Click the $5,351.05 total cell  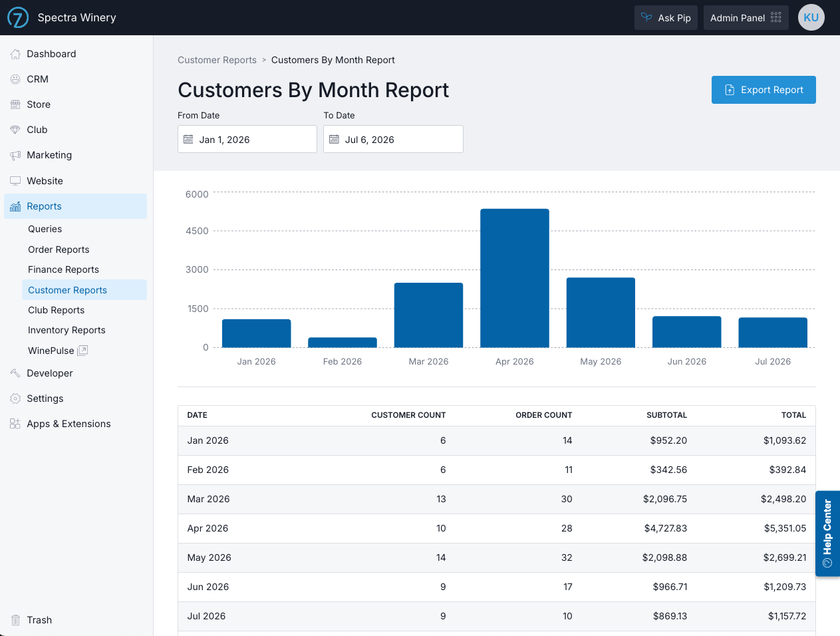[x=785, y=528]
